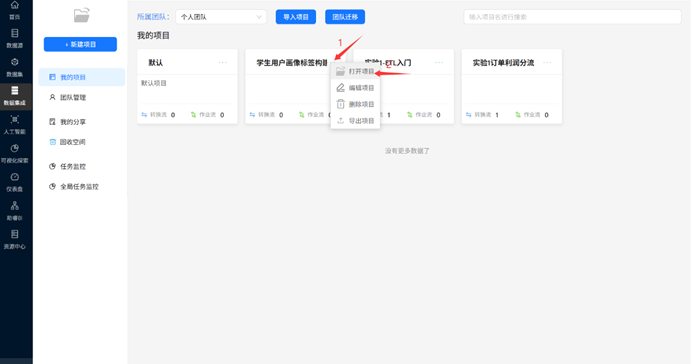Expand the 个人团队 team dropdown
This screenshot has width=692, height=364.
[x=221, y=17]
